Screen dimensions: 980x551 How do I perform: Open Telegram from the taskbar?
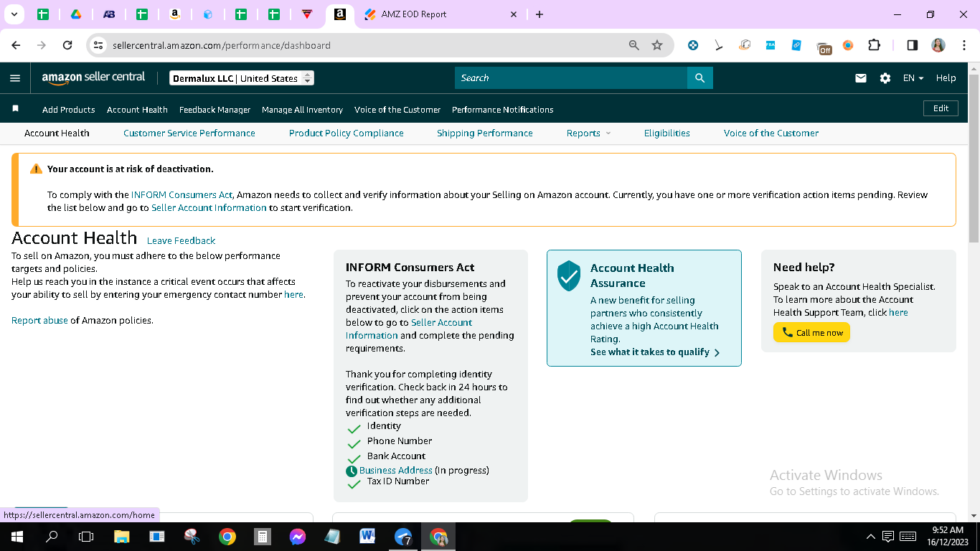[x=403, y=537]
